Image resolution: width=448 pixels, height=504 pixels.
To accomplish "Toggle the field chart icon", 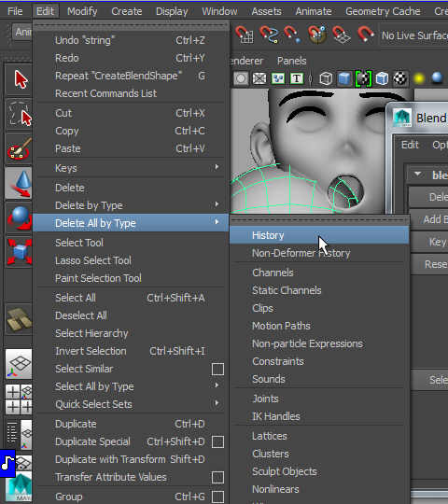I will click(278, 78).
